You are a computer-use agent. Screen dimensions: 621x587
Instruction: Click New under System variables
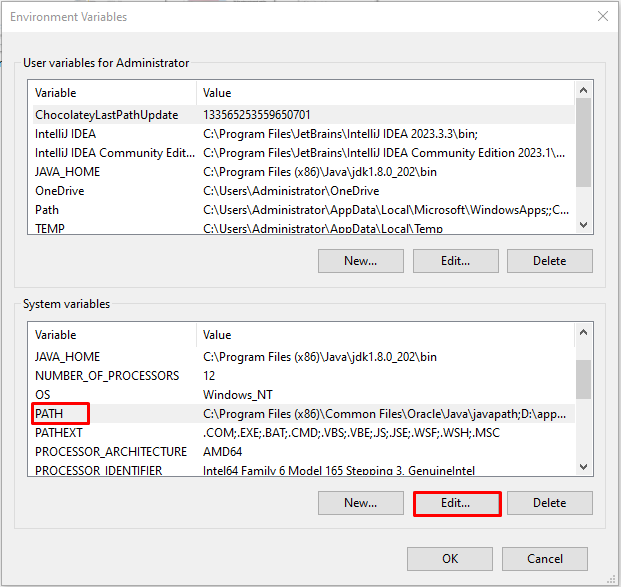pyautogui.click(x=360, y=503)
